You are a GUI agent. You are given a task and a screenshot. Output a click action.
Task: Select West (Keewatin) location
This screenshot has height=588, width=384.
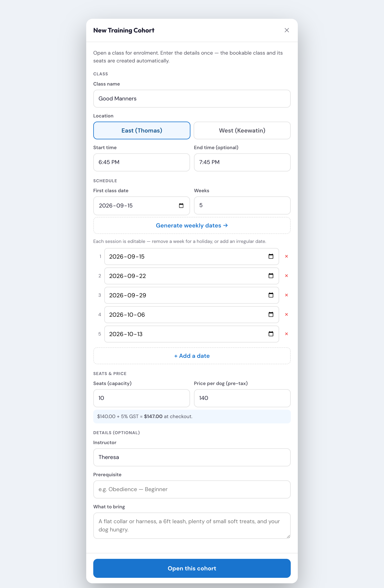point(242,130)
